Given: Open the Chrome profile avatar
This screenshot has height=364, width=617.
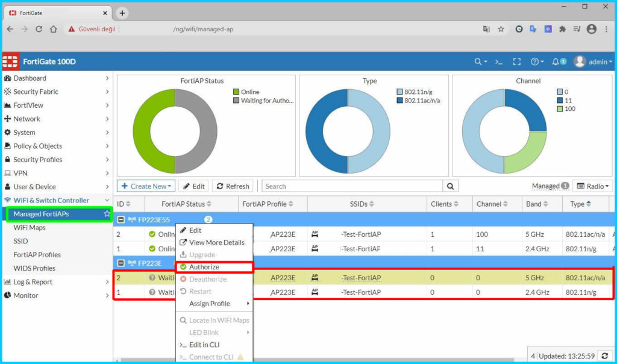Looking at the screenshot, I should (592, 29).
